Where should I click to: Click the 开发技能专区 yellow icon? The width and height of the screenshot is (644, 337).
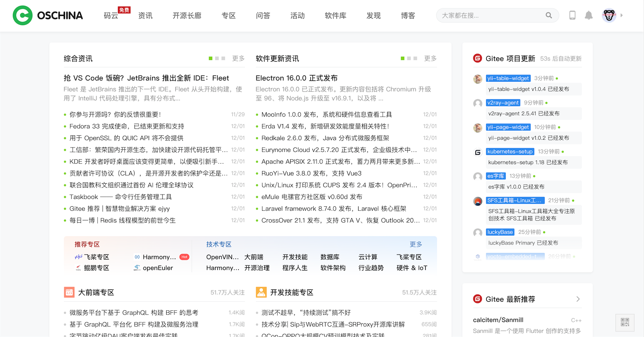click(261, 292)
